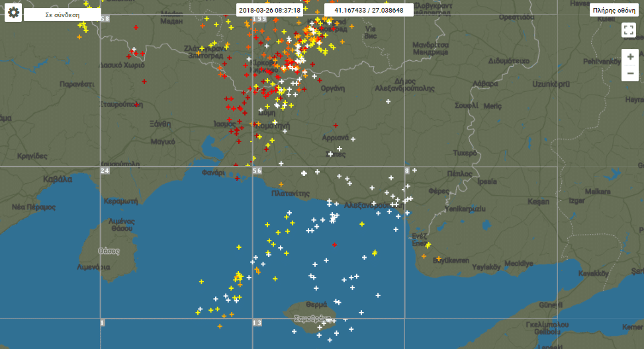
Task: Click the 41.167433 / 27.038648 coordinates box
Action: point(369,11)
